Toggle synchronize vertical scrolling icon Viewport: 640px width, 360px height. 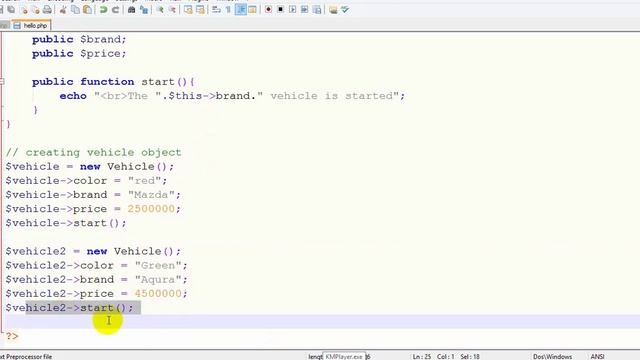pos(188,9)
